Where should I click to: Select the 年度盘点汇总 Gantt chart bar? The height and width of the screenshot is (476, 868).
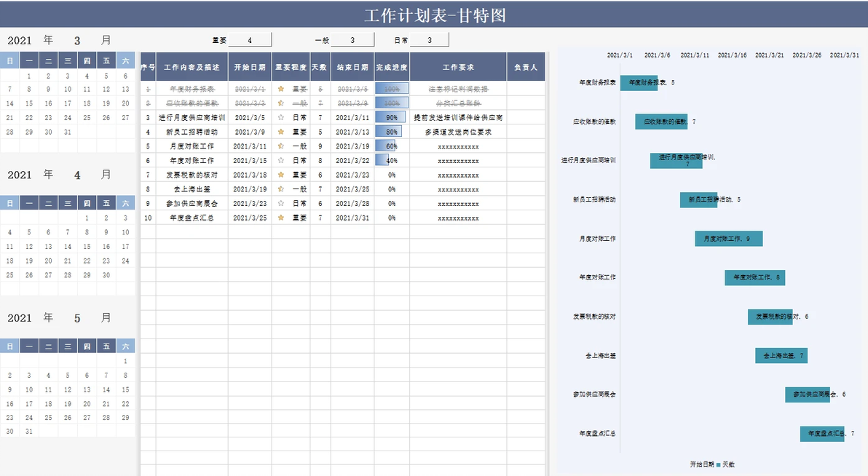822,433
